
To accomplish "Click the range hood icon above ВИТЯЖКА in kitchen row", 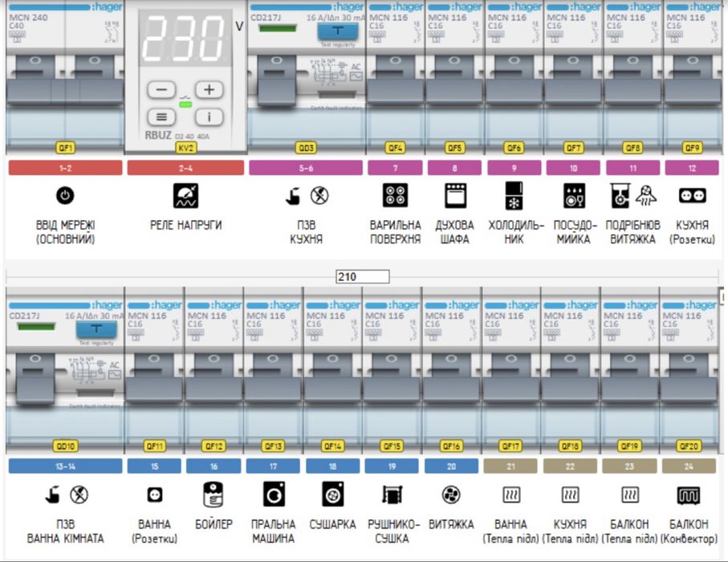I will pos(646,195).
